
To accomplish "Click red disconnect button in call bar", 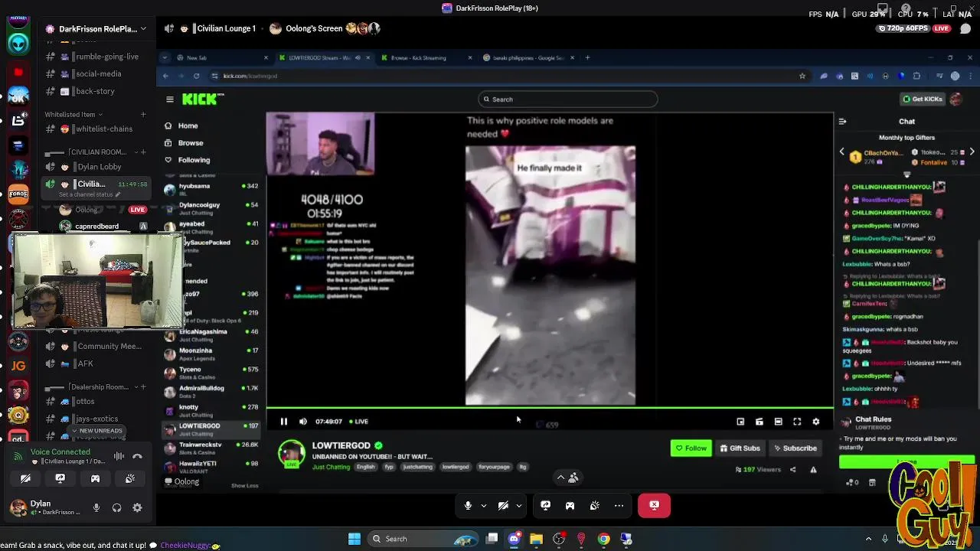I will (x=654, y=505).
